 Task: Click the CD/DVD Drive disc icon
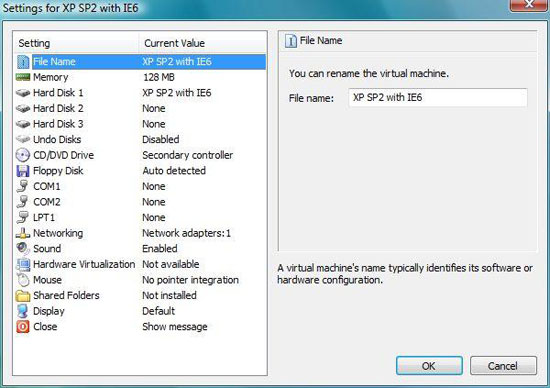[23, 155]
